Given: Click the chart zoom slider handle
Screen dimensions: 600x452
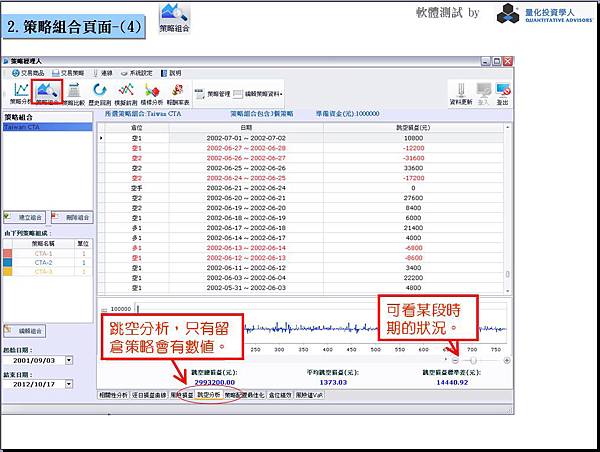Looking at the screenshot, I should (473, 360).
